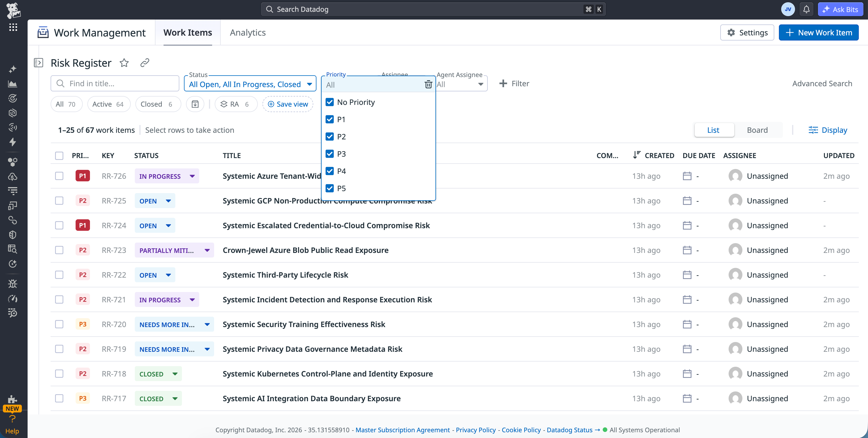Open the bug icon in left sidebar
Image resolution: width=868 pixels, height=438 pixels.
tap(13, 284)
